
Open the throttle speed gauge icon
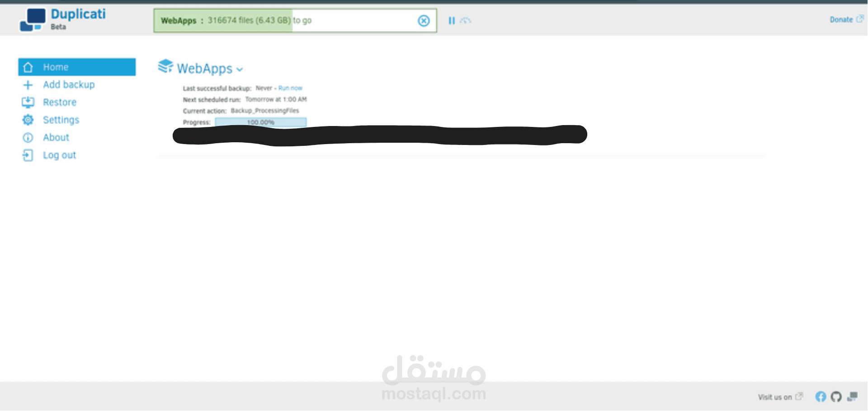pos(465,20)
